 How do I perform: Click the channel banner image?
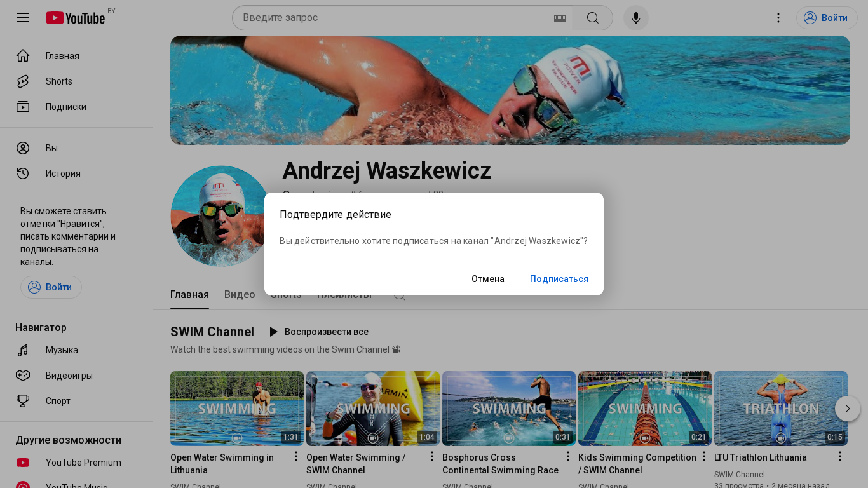click(510, 90)
